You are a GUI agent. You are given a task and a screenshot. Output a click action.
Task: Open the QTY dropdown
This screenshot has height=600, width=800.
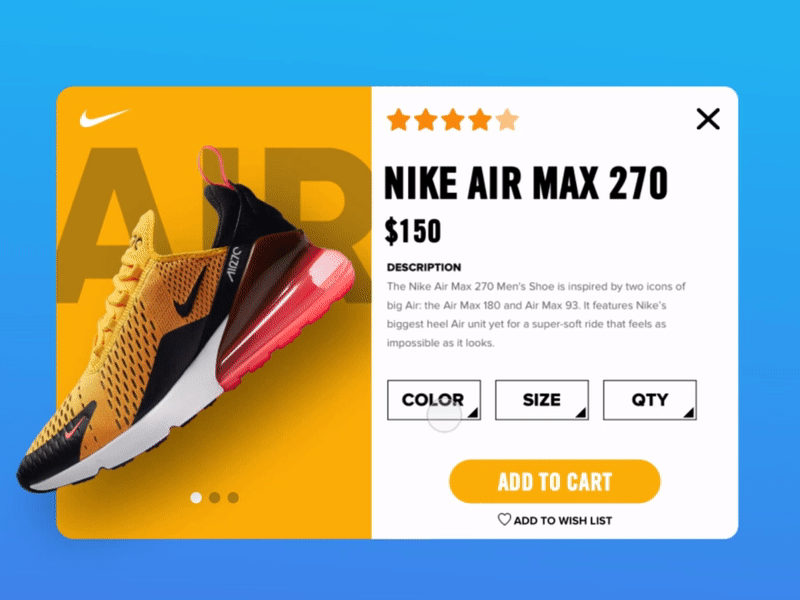(649, 400)
